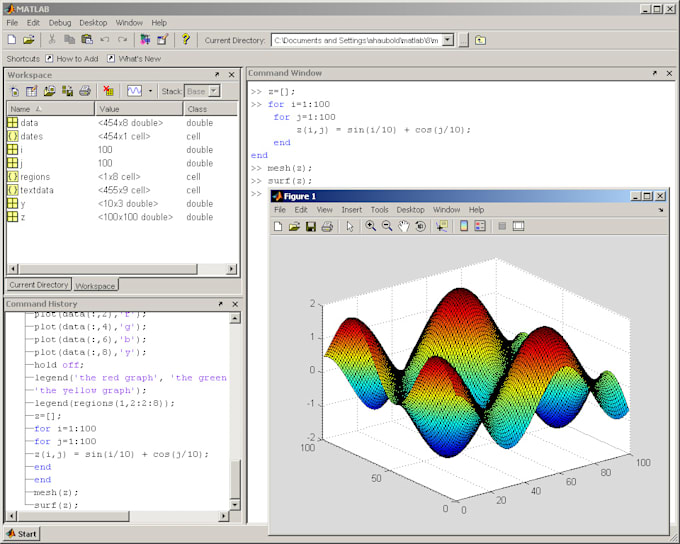The height and width of the screenshot is (544, 680).
Task: Select Rotate 3D tool in Figure 1
Action: (x=420, y=226)
